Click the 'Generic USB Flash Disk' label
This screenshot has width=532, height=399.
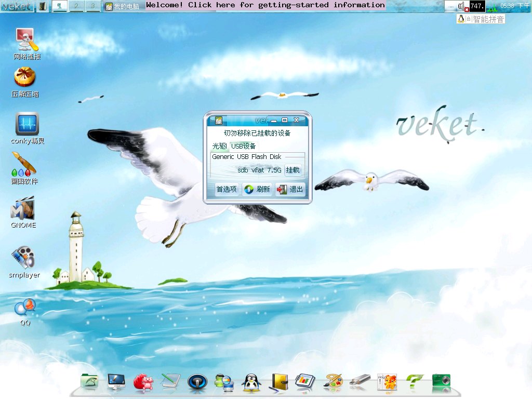(247, 157)
